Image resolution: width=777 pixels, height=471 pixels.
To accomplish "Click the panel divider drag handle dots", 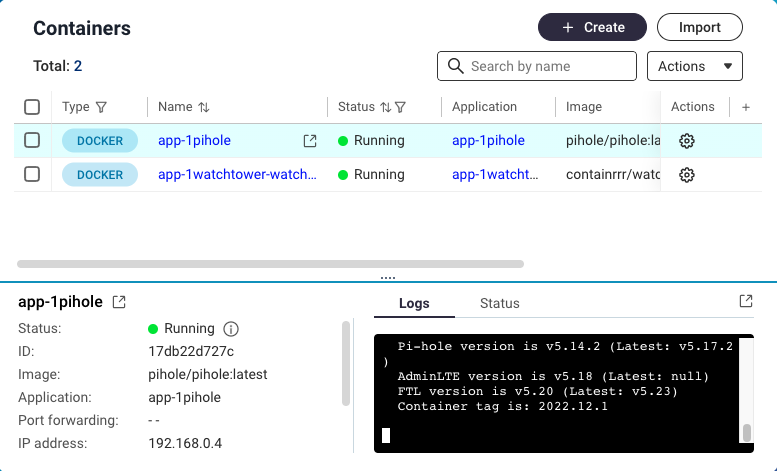I will coord(388,278).
